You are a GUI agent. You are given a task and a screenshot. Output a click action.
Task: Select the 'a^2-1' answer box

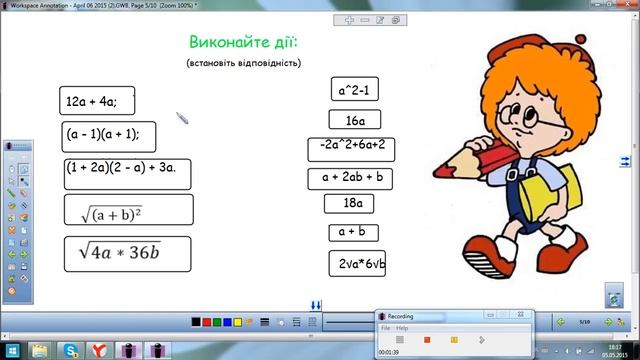pos(355,89)
